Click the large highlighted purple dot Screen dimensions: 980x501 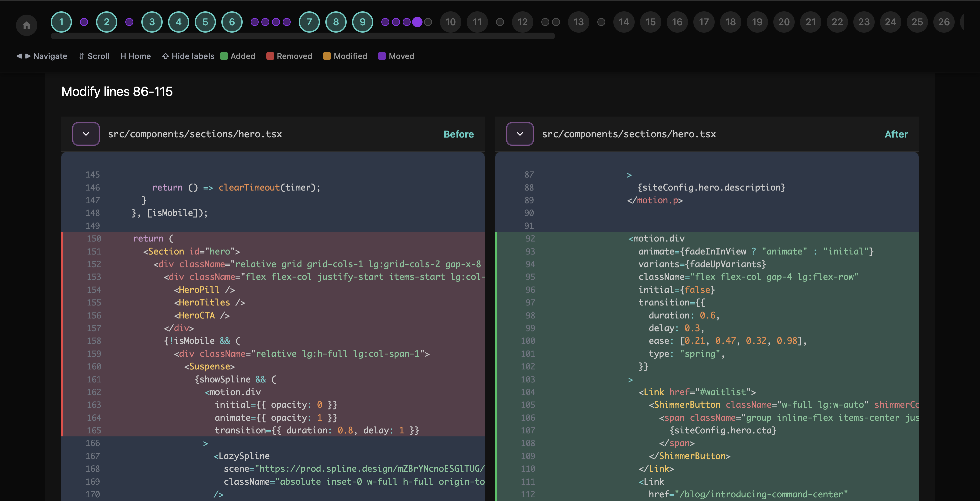pos(417,22)
